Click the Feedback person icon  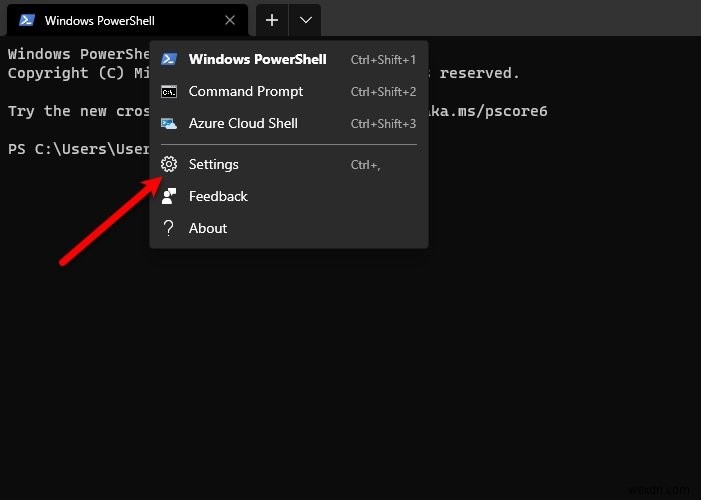pos(169,196)
